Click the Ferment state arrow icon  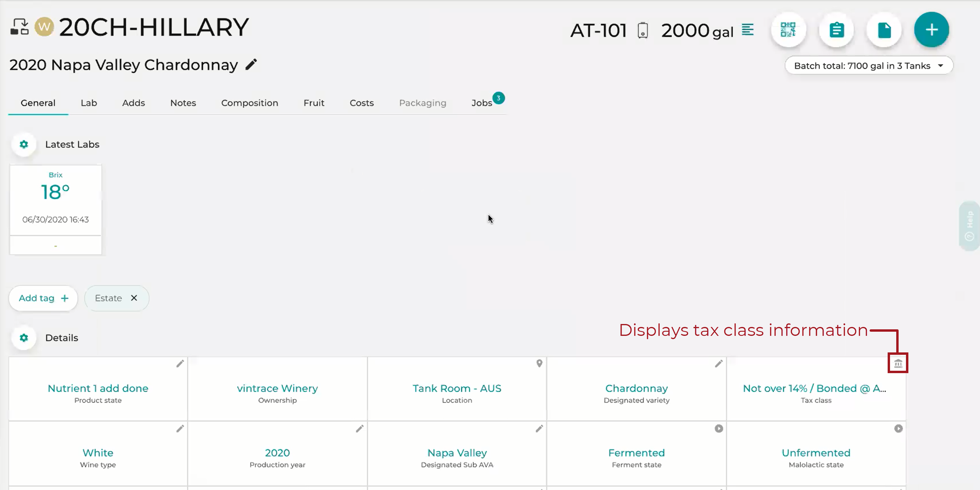pos(719,429)
